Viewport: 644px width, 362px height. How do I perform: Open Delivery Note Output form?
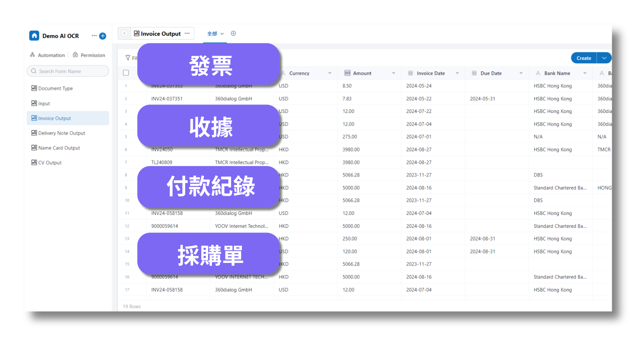[68, 133]
